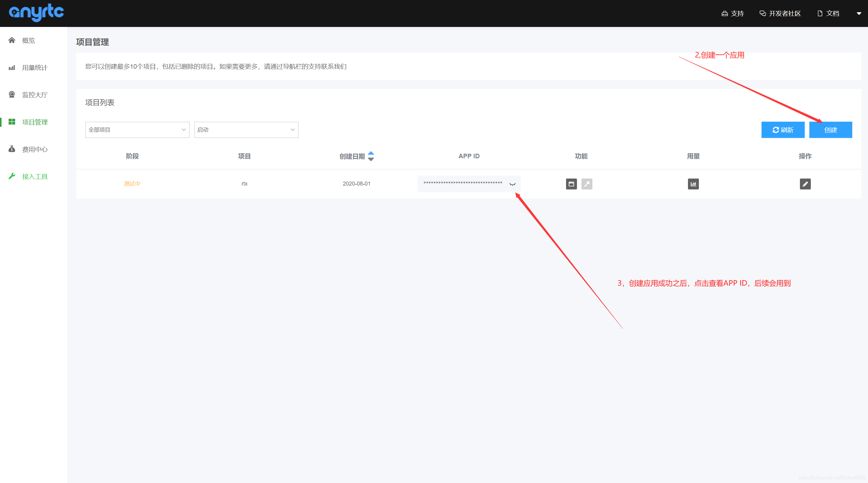The image size is (868, 483).
Task: Open 用量统计 in the sidebar
Action: [34, 68]
